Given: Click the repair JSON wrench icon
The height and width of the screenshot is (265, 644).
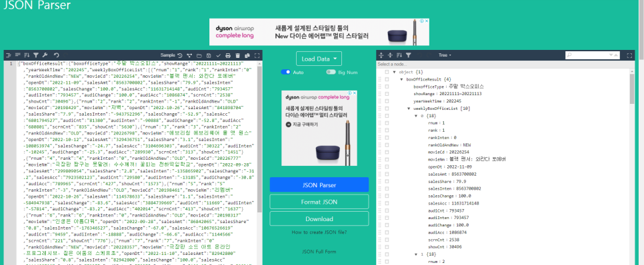Looking at the screenshot, I should (45, 55).
